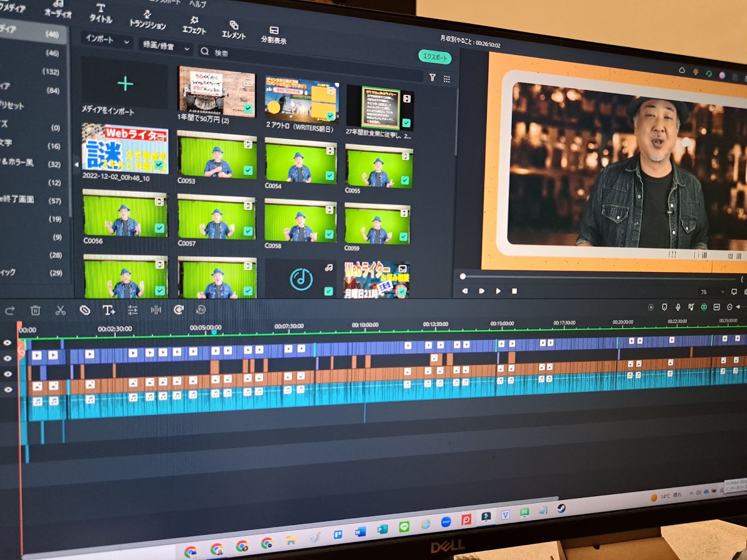Open the 分割表示 tab
The height and width of the screenshot is (560, 747).
(x=274, y=35)
